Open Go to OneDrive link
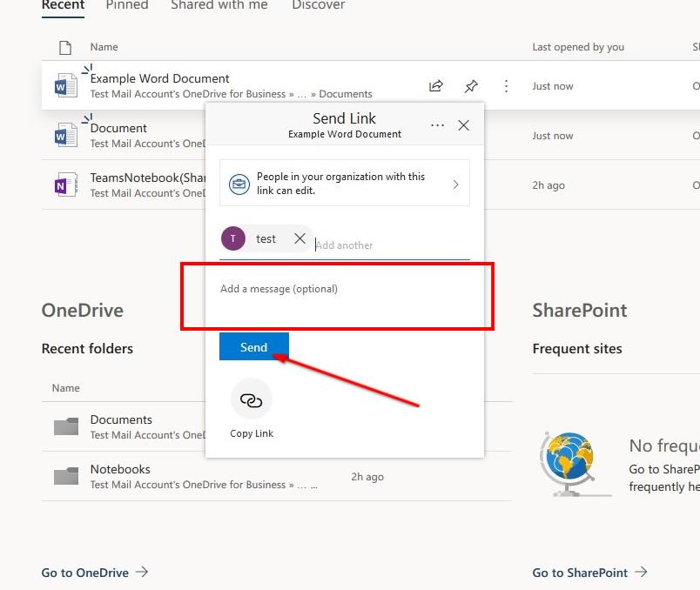This screenshot has height=590, width=700. coord(95,573)
